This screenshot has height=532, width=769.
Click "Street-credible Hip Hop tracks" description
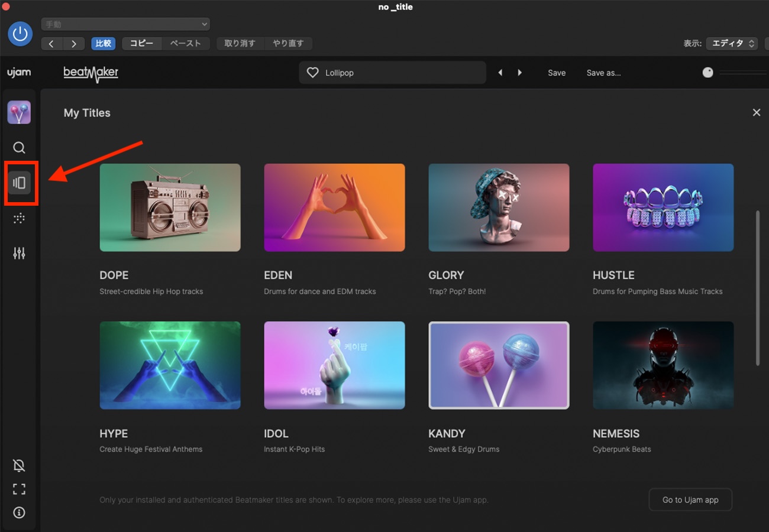(151, 291)
